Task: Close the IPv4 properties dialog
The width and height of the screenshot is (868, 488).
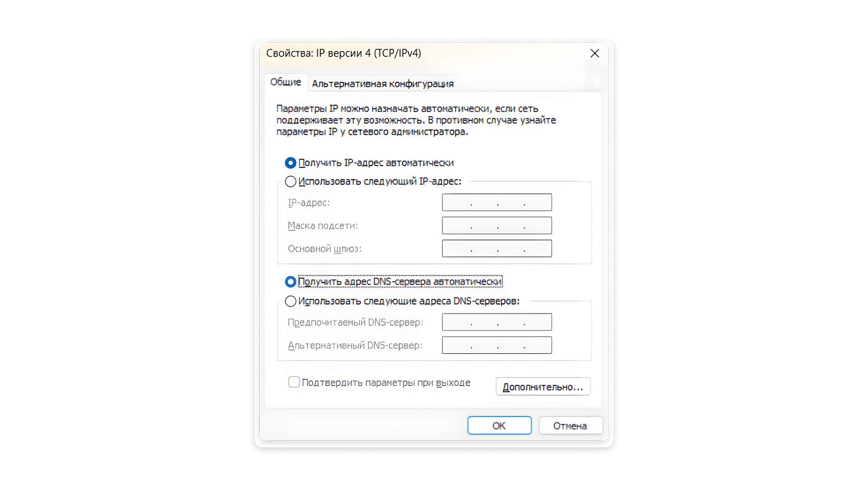Action: click(594, 53)
